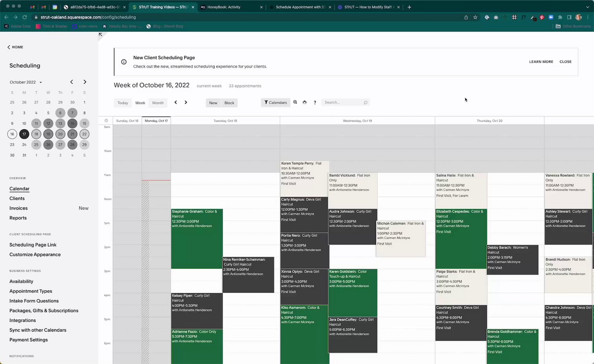Open the camera screenshot extension icon
This screenshot has height=364, width=594.
[496, 17]
